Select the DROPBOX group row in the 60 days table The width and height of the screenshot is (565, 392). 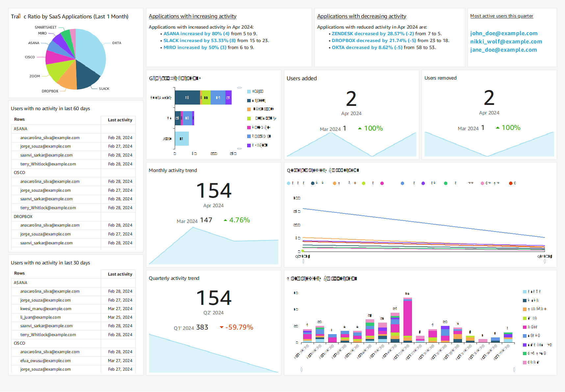73,217
